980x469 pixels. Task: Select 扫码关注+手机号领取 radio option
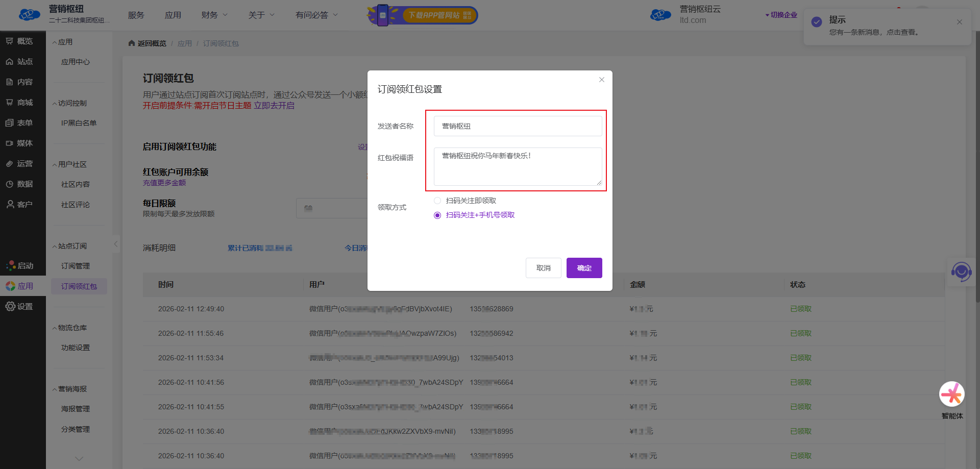coord(437,215)
